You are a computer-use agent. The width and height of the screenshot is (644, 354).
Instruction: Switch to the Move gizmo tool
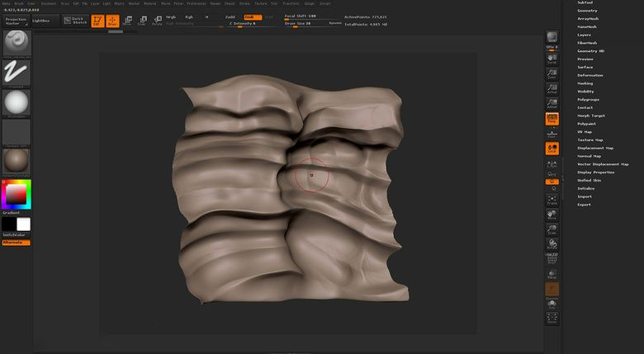click(x=128, y=20)
